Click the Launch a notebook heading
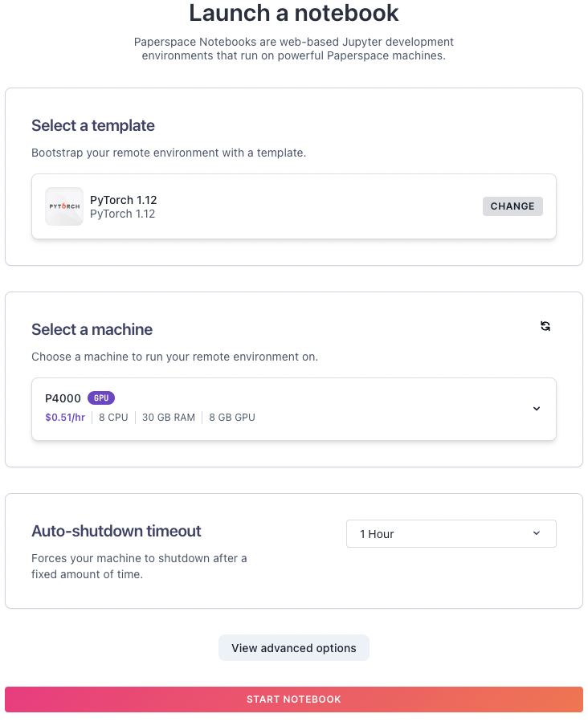Screen dimensions: 588x726 294,14
